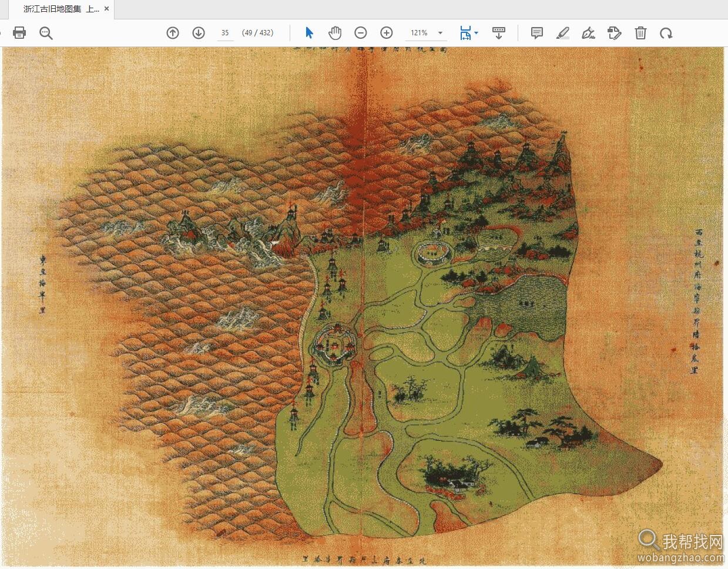Close the 浙江古旧地图集 tab

click(x=106, y=9)
